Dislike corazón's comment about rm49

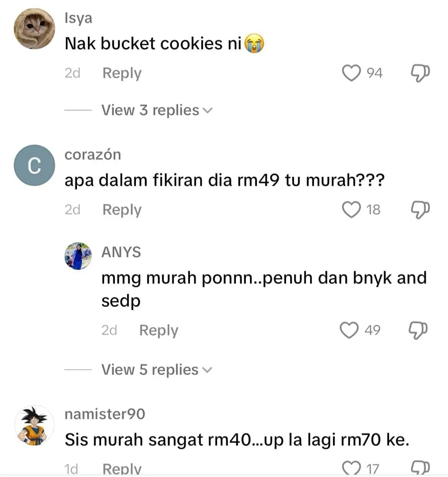pos(420,210)
